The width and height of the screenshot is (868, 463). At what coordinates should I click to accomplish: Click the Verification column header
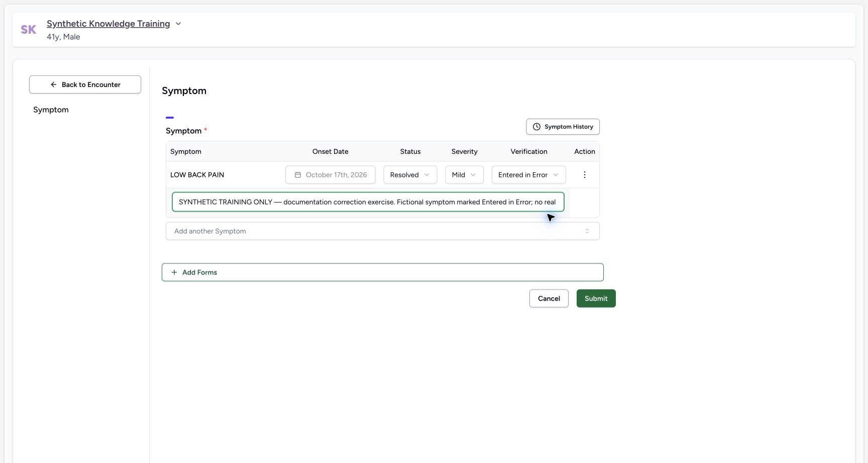[529, 151]
